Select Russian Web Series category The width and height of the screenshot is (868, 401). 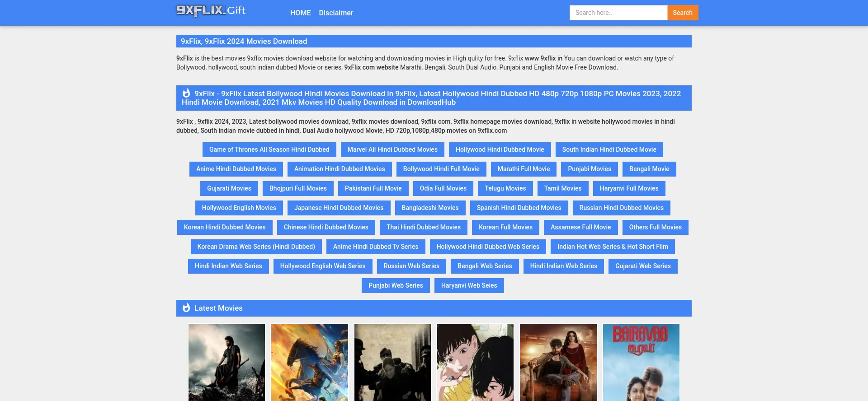pos(411,266)
